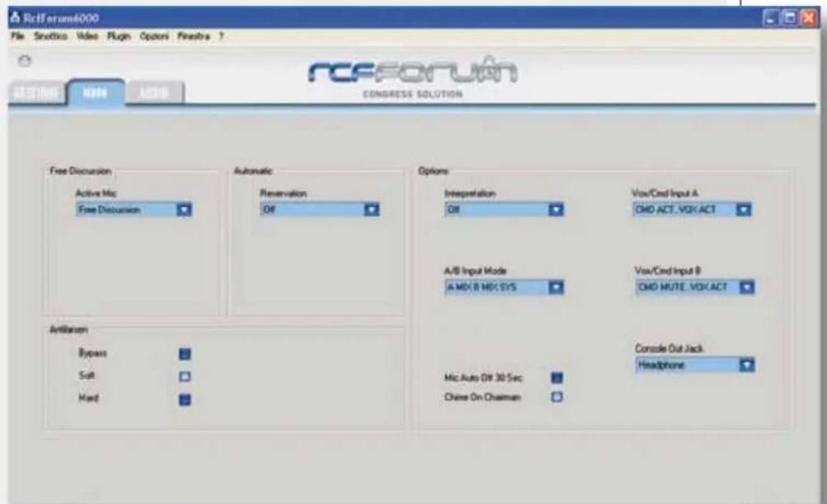Open the Interpretation dropdown arrow
The width and height of the screenshot is (827, 504).
tap(556, 210)
